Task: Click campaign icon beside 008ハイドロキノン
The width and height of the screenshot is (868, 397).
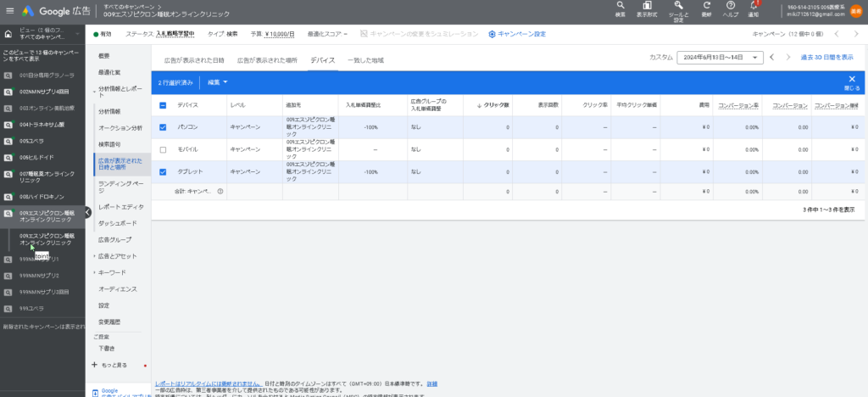Action: (x=8, y=197)
